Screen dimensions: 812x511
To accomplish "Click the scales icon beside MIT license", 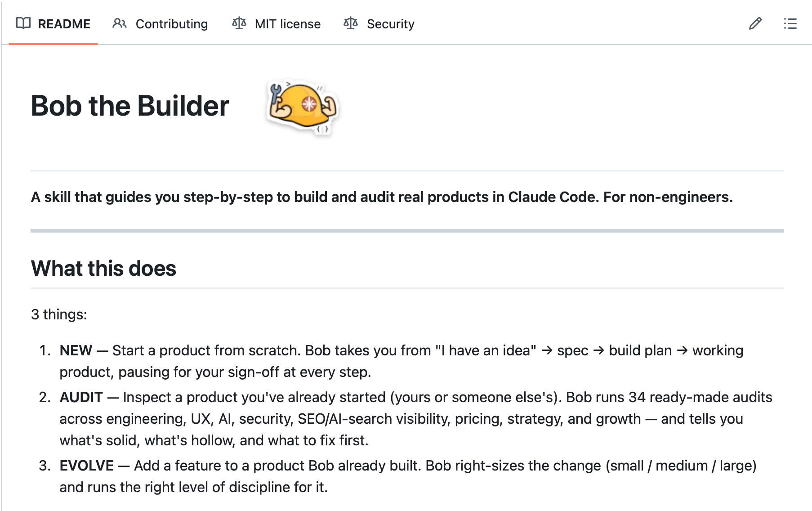I will click(239, 23).
